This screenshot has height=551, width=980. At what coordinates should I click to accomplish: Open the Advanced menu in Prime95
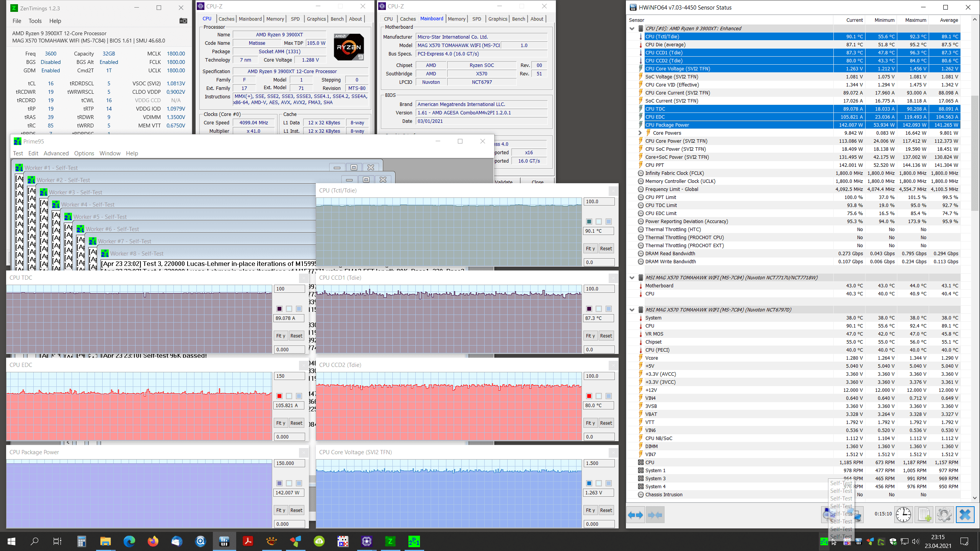tap(56, 153)
